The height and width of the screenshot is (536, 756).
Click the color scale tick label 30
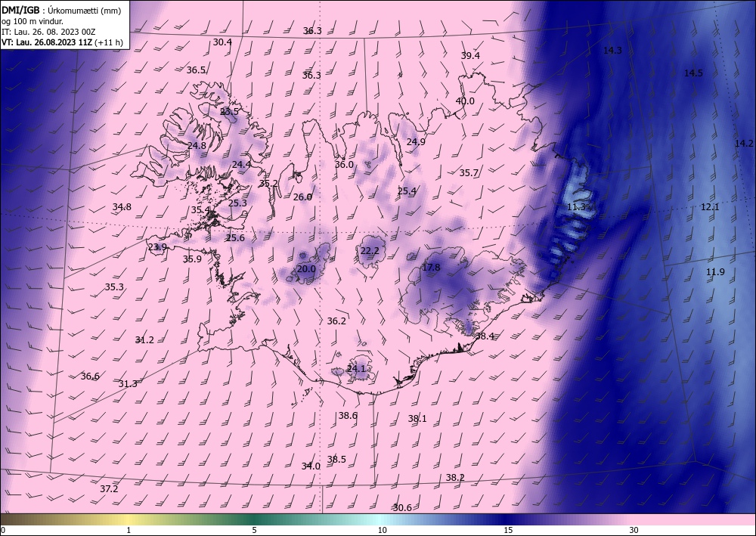(634, 530)
